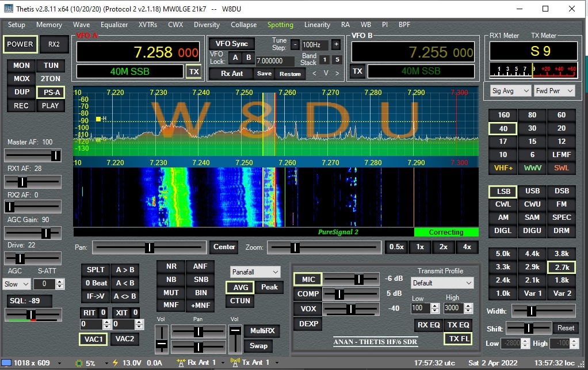Copy VFO A to B with A > B
Screen dimensions: 588x370
pyautogui.click(x=125, y=270)
